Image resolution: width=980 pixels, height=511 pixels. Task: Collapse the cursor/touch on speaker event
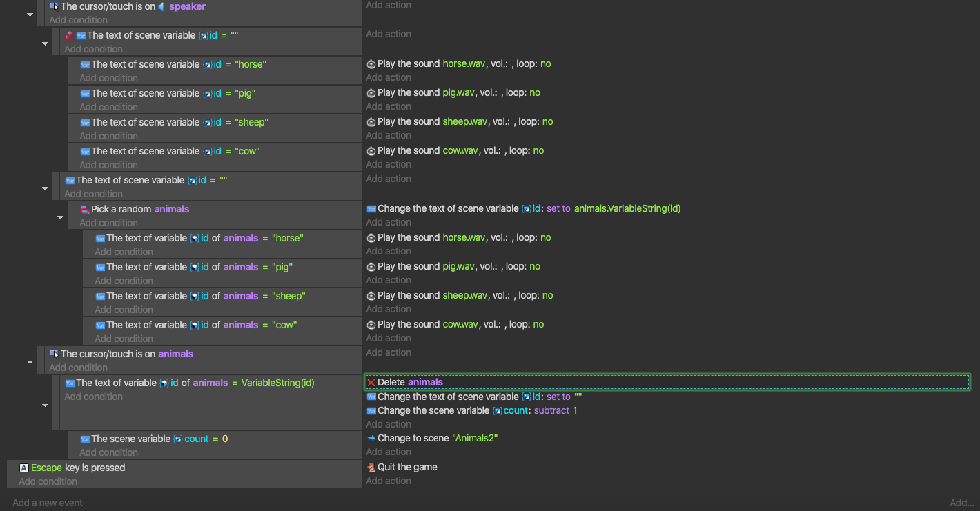[x=30, y=14]
